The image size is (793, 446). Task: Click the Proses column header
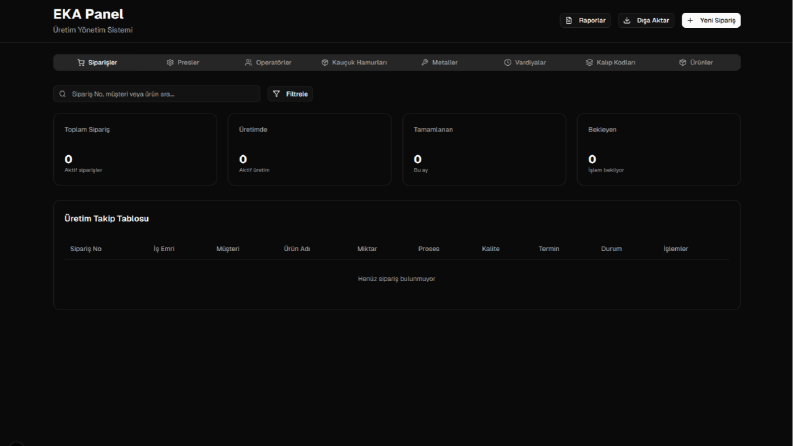click(x=429, y=249)
